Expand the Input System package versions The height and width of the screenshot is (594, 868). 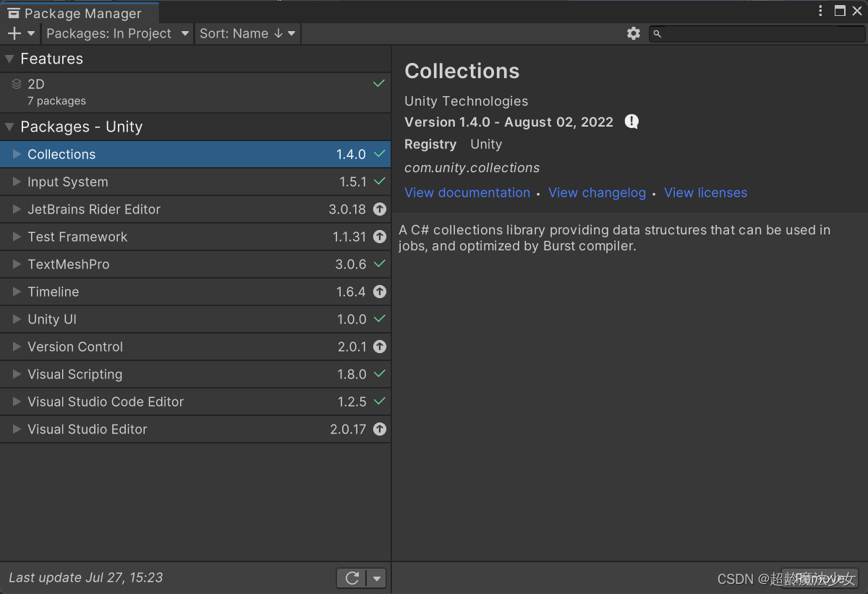tap(17, 182)
